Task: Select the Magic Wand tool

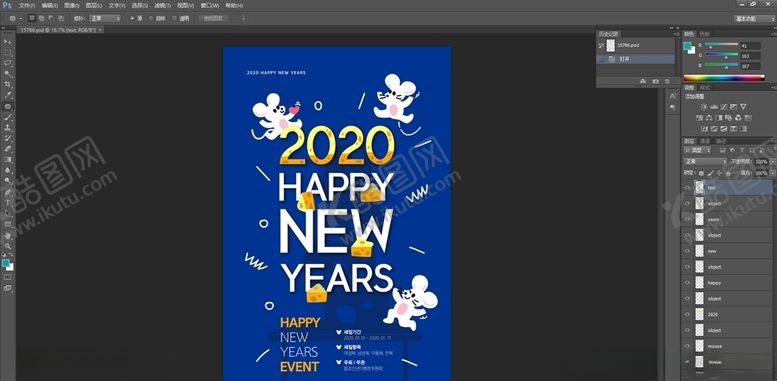Action: (x=8, y=74)
